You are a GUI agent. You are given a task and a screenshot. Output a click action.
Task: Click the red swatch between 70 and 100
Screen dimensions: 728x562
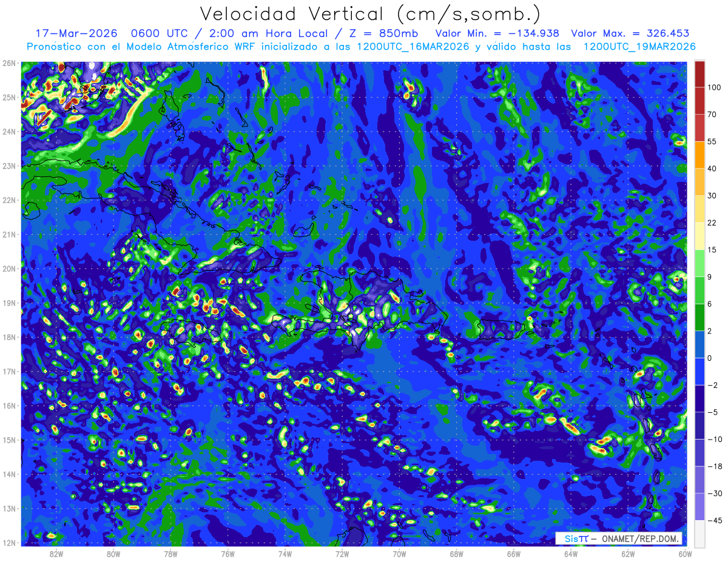699,101
